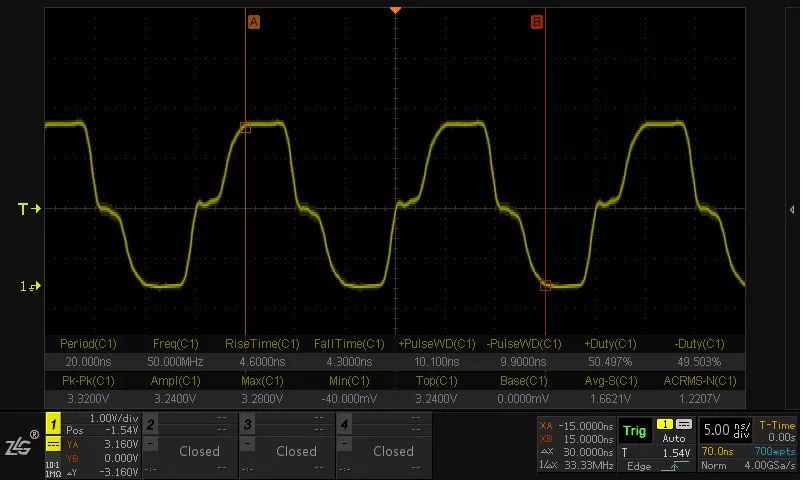Image resolution: width=802 pixels, height=481 pixels.
Task: Click the Norm acquisition mode label
Action: tap(712, 466)
